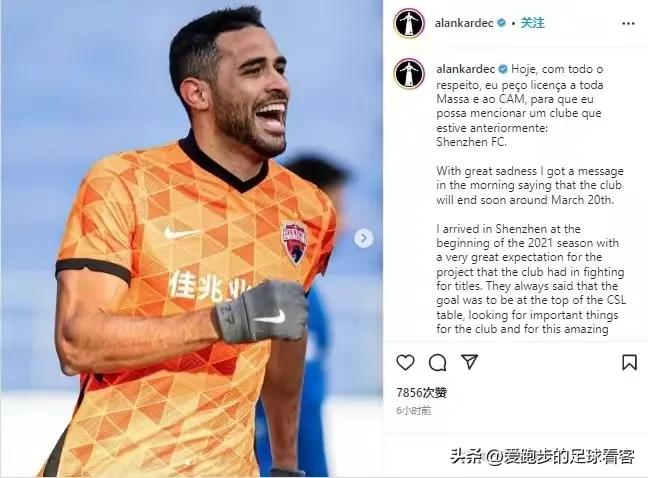
Task: Go to next photo with carousel arrow
Action: click(x=364, y=238)
